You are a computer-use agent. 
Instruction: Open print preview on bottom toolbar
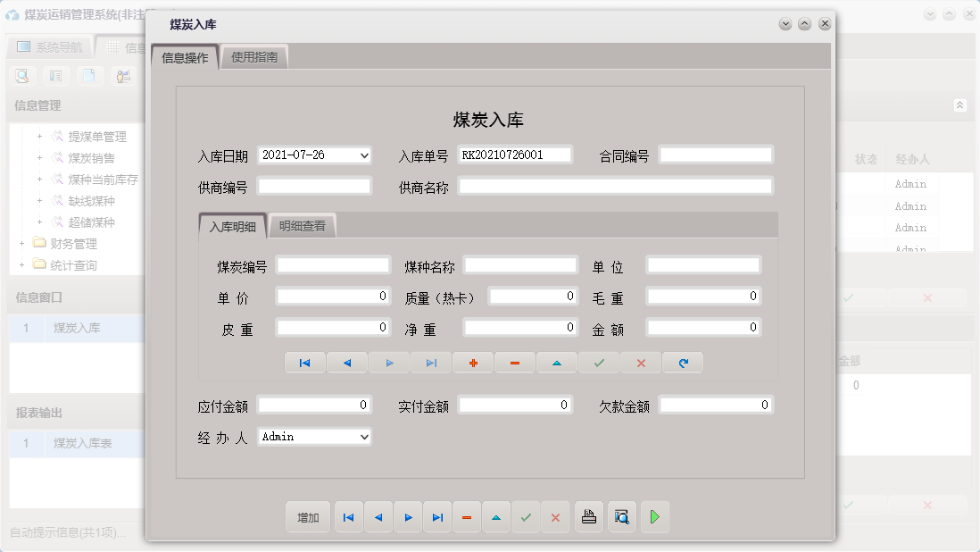click(621, 516)
